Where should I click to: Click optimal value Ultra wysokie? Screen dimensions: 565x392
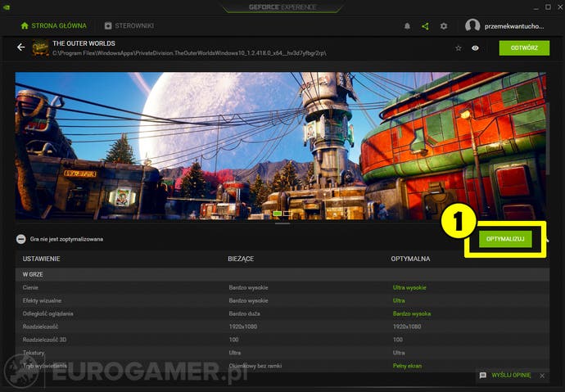pyautogui.click(x=409, y=287)
